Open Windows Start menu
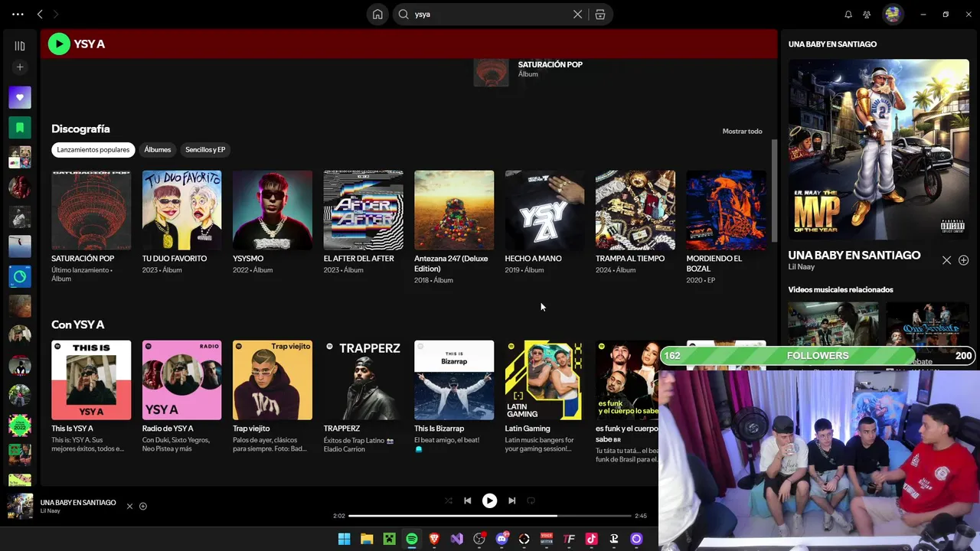The image size is (980, 551). 345,539
